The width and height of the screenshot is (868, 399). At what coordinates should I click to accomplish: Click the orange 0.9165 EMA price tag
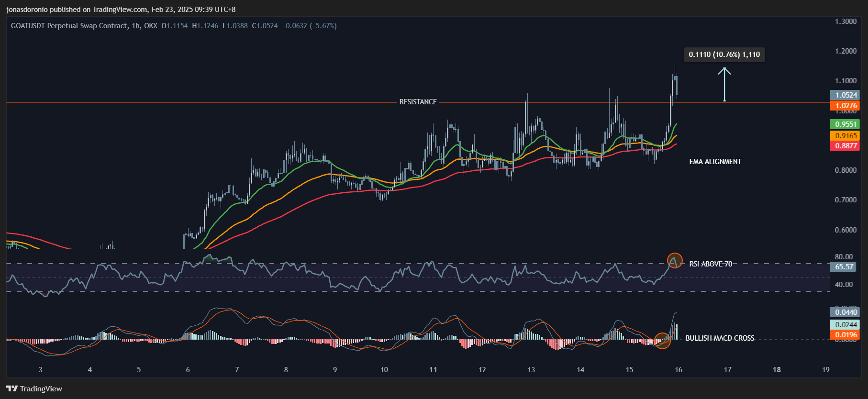[845, 136]
